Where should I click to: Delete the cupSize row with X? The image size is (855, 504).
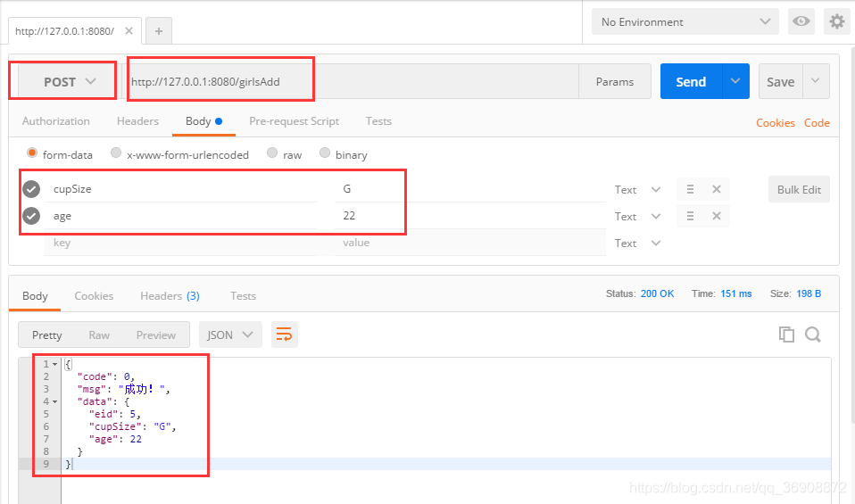(x=717, y=189)
